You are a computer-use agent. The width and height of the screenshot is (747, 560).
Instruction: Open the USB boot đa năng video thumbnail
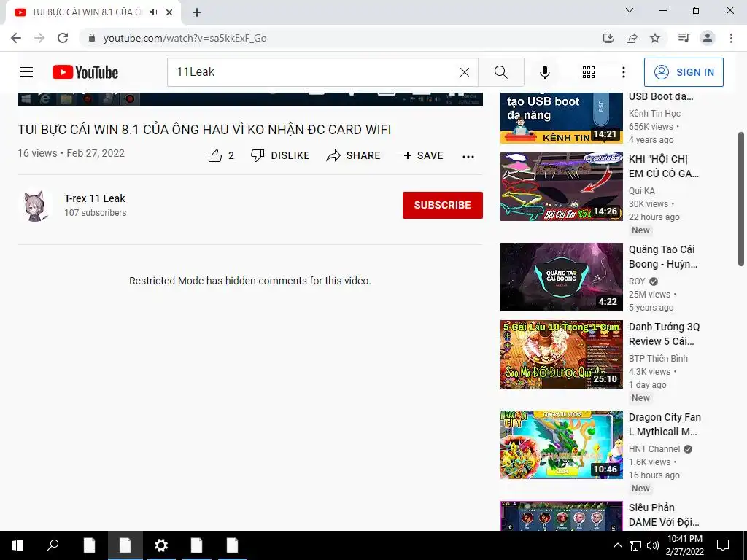(561, 118)
